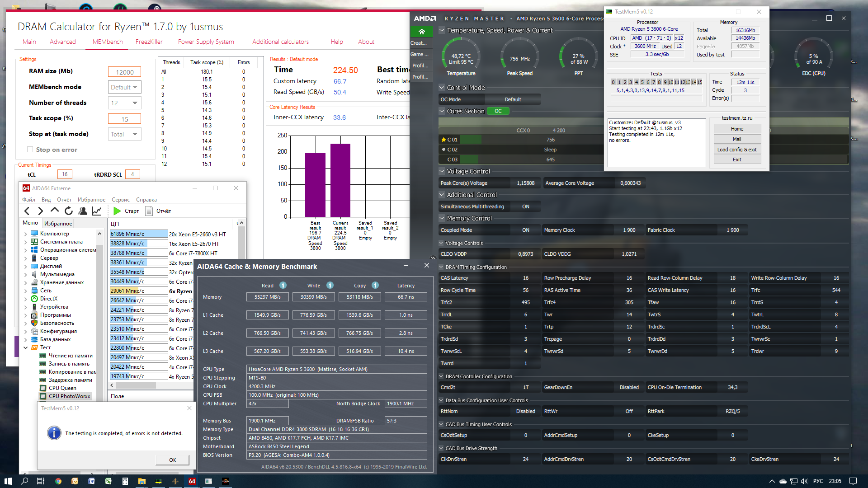Screen dimensions: 868x488
Task: Toggle test 5 in TestMem5 tests grid
Action: (x=642, y=82)
